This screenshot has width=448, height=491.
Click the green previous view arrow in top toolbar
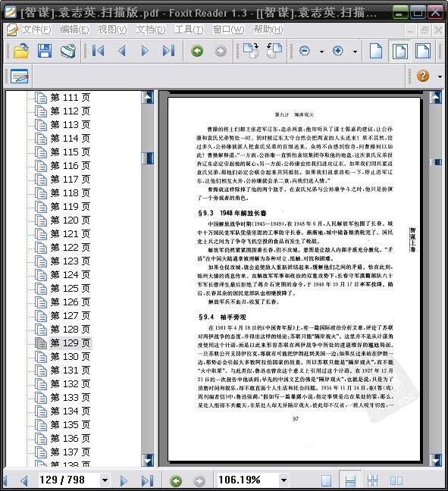coord(197,51)
